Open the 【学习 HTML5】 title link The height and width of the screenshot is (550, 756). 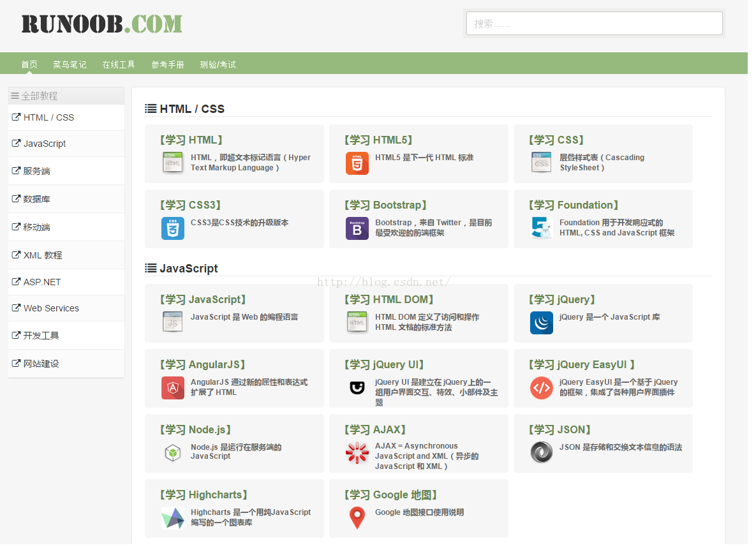[x=383, y=142]
